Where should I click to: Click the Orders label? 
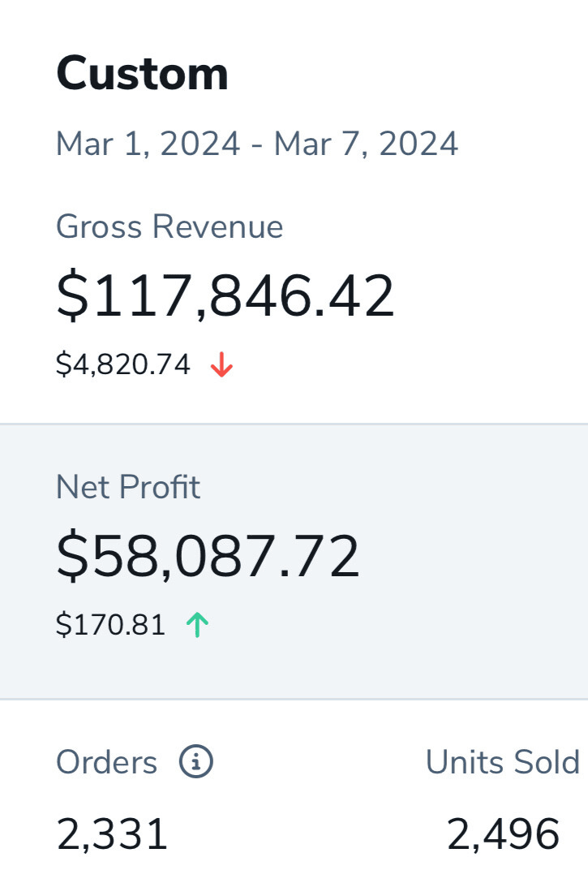(x=106, y=763)
